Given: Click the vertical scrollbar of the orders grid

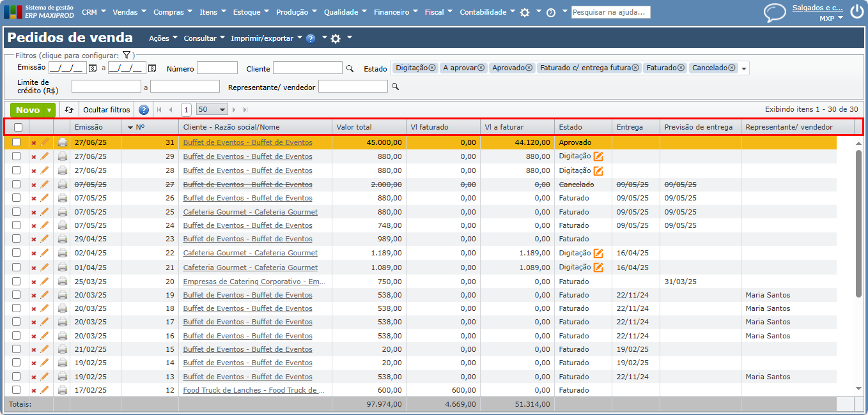Looking at the screenshot, I should tap(858, 223).
